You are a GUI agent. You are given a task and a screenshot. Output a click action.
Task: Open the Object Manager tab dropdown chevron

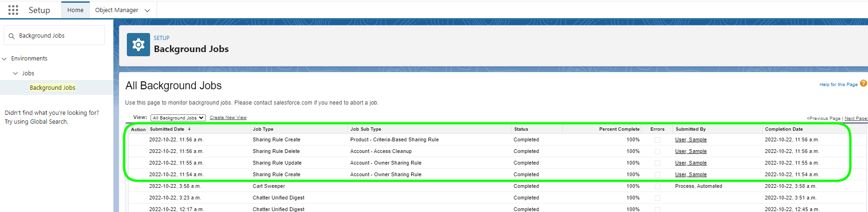tap(147, 10)
